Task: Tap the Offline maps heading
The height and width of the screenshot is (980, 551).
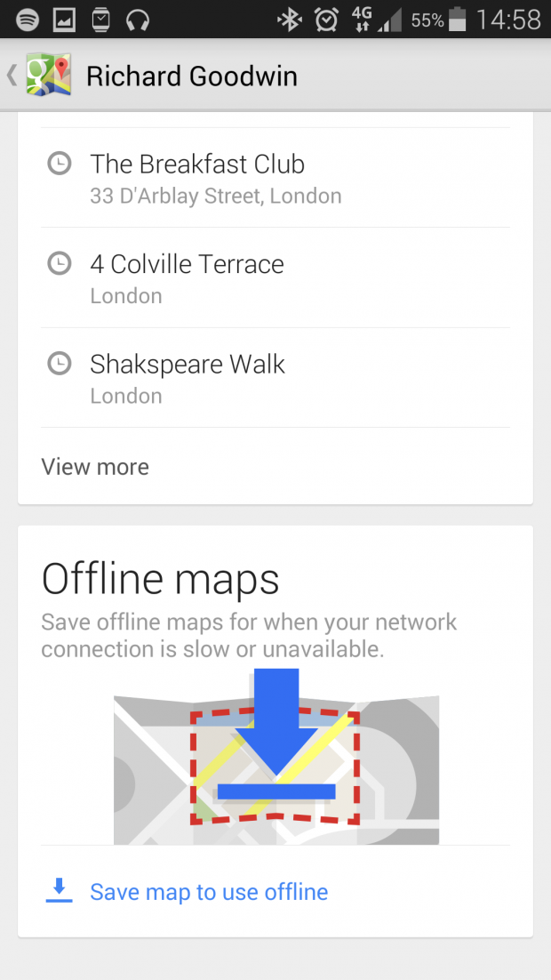Action: 161,579
